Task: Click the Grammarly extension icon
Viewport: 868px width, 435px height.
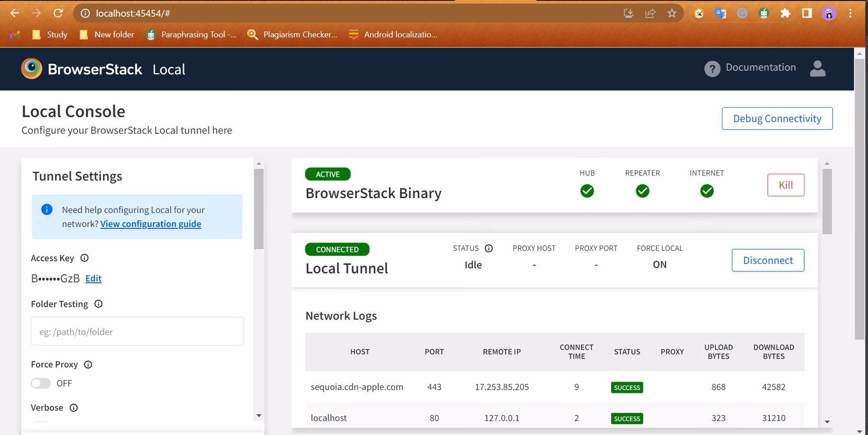Action: pyautogui.click(x=742, y=13)
